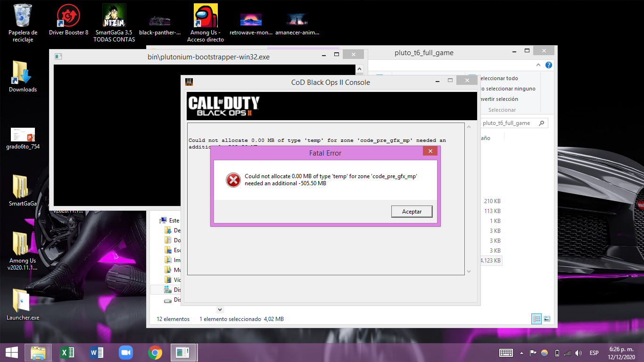Choose Seleccionar todo in Explorer ribbon
644x362 pixels.
(x=498, y=78)
